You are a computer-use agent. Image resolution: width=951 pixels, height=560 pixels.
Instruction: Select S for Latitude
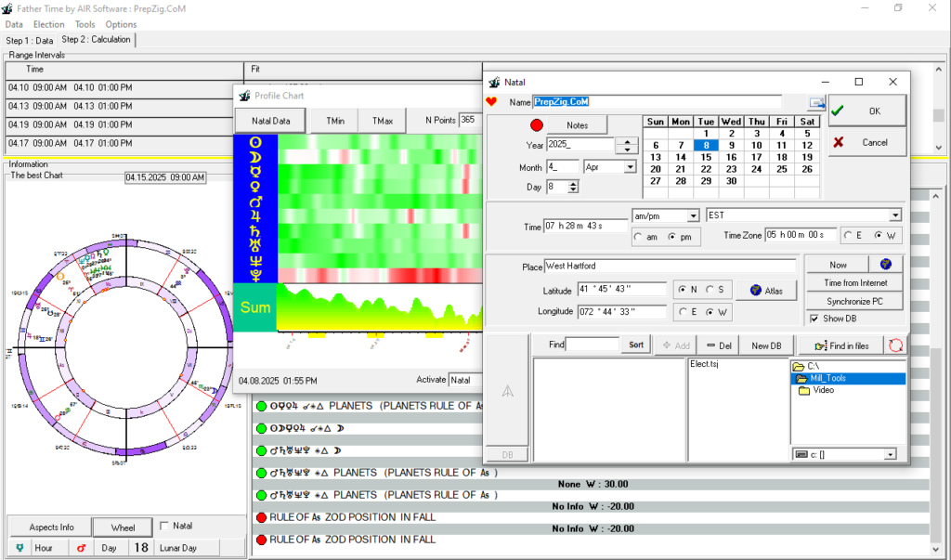710,290
